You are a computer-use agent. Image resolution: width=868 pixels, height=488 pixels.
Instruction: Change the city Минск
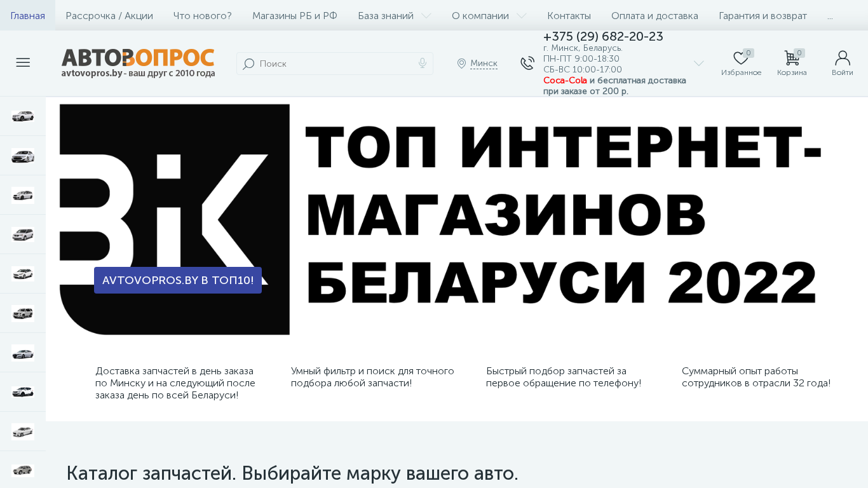(484, 63)
